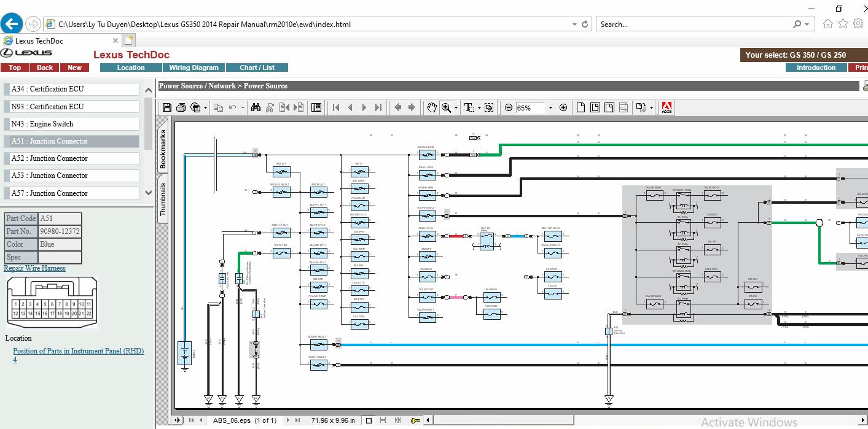This screenshot has width=868, height=429.
Task: Open the Thumbnails side tab
Action: click(x=163, y=199)
